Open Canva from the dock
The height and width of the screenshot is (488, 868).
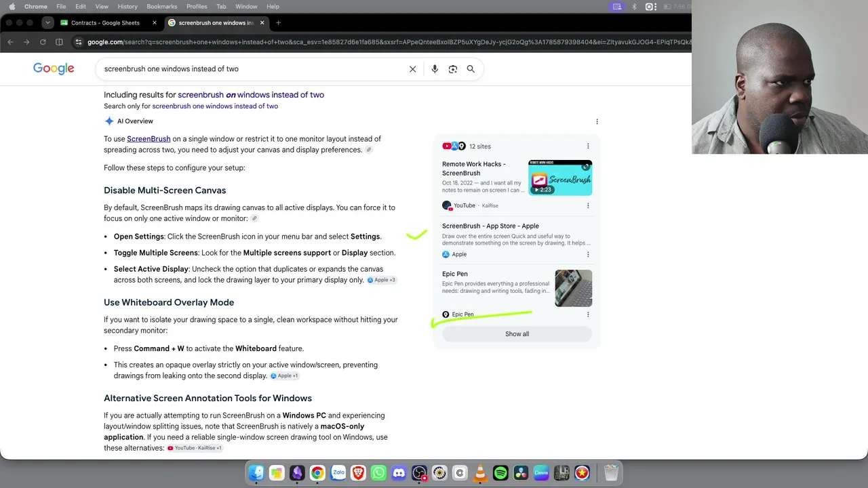[541, 473]
